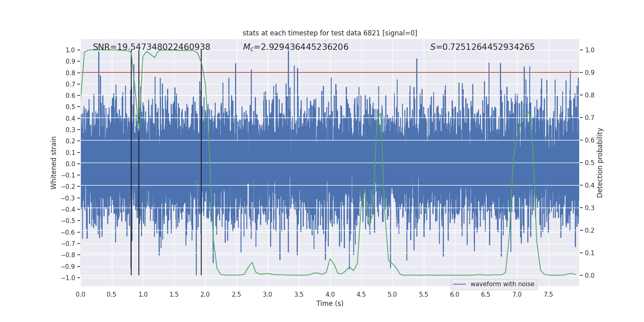
Task: Click the red horizontal threshold line
Action: click(x=330, y=73)
